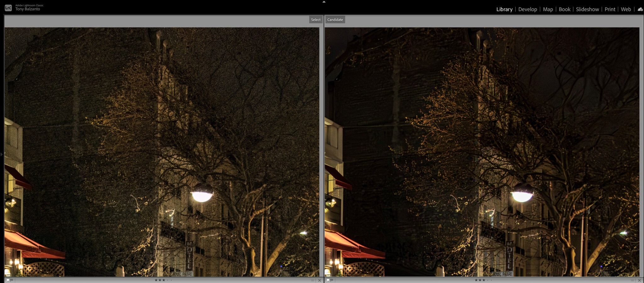Flag the Select photo as a pick

pyautogui.click(x=8, y=280)
